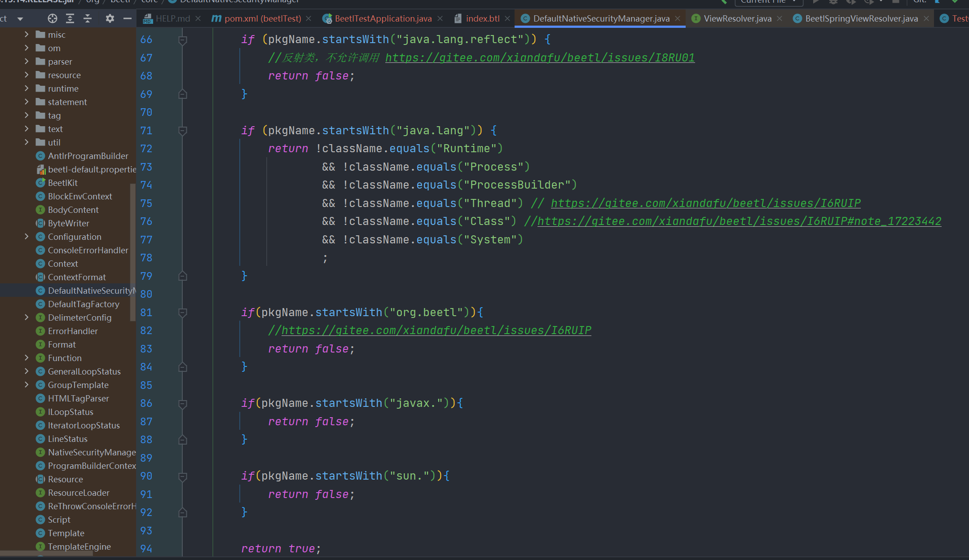Collapse the code block at line 81

(x=183, y=313)
